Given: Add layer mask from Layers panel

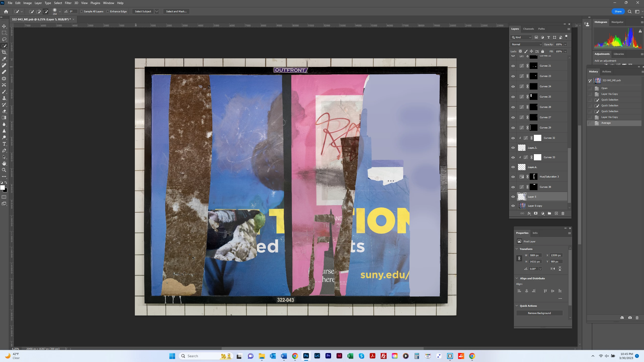Looking at the screenshot, I should point(536,213).
